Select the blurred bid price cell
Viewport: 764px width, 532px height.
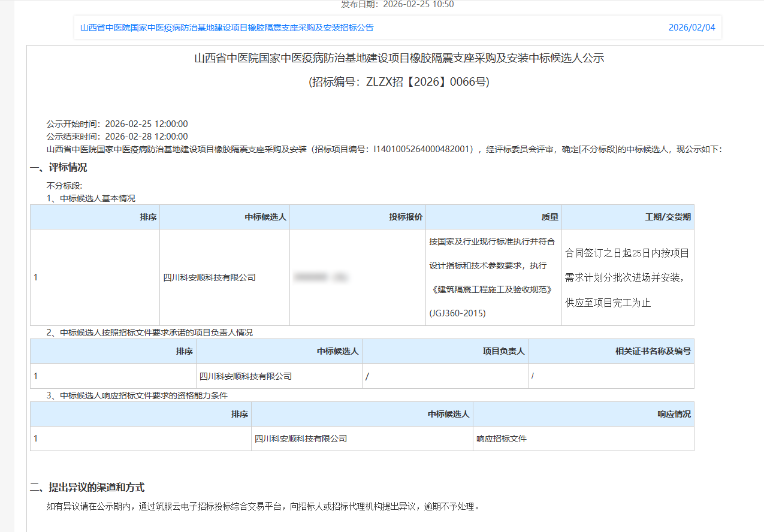[321, 277]
